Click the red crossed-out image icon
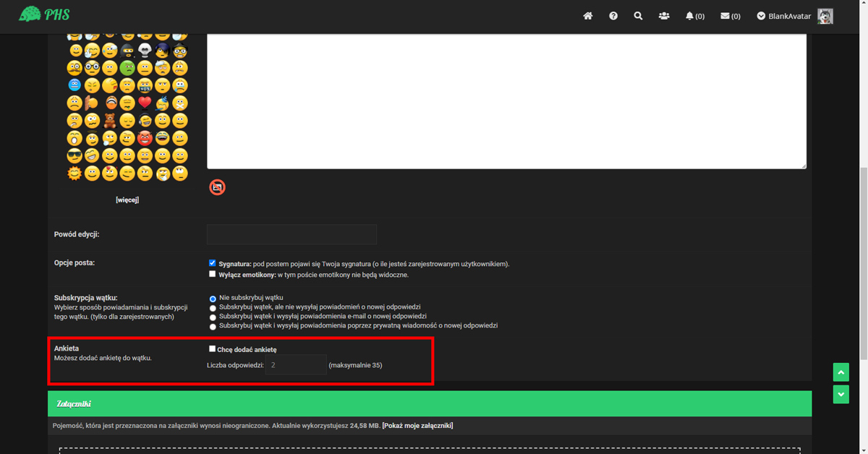This screenshot has width=868, height=454. [x=217, y=187]
